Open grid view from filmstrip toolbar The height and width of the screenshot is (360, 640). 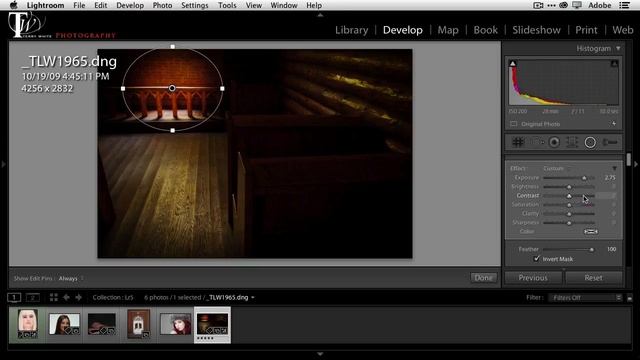(x=53, y=297)
